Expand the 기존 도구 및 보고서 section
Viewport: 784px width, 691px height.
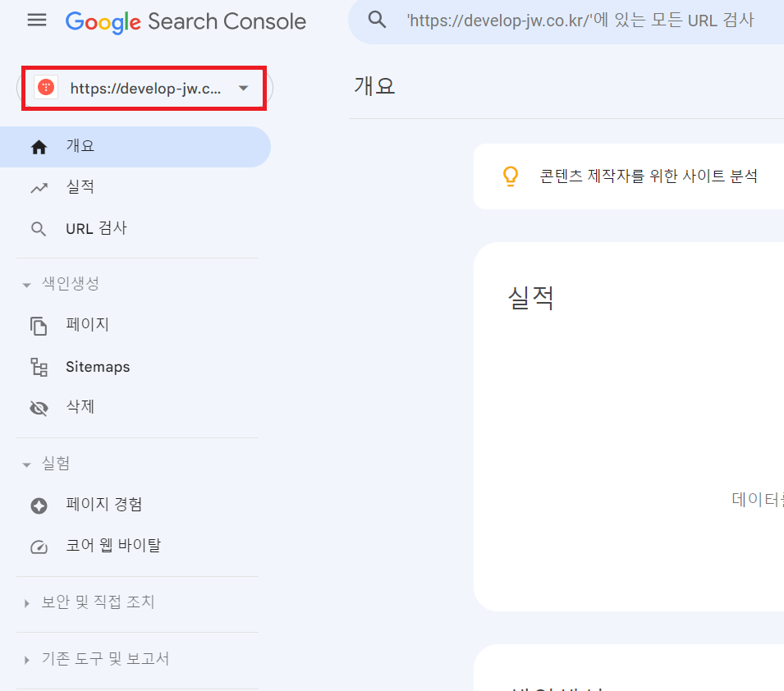(x=26, y=660)
